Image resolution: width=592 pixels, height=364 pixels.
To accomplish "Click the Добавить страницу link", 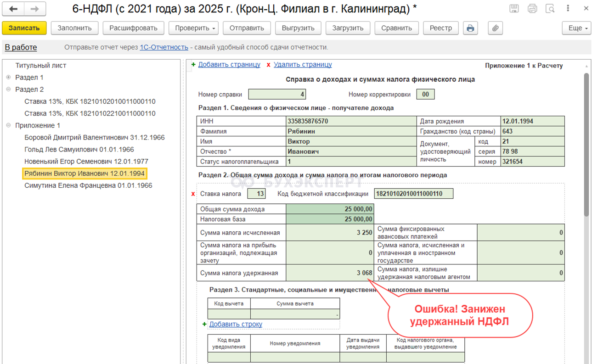I will pyautogui.click(x=229, y=65).
